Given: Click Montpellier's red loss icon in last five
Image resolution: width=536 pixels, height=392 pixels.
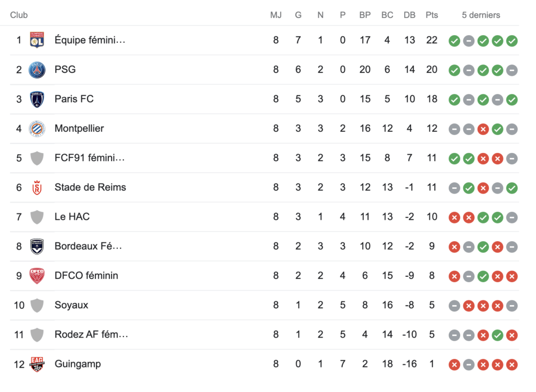Looking at the screenshot, I should point(483,129).
